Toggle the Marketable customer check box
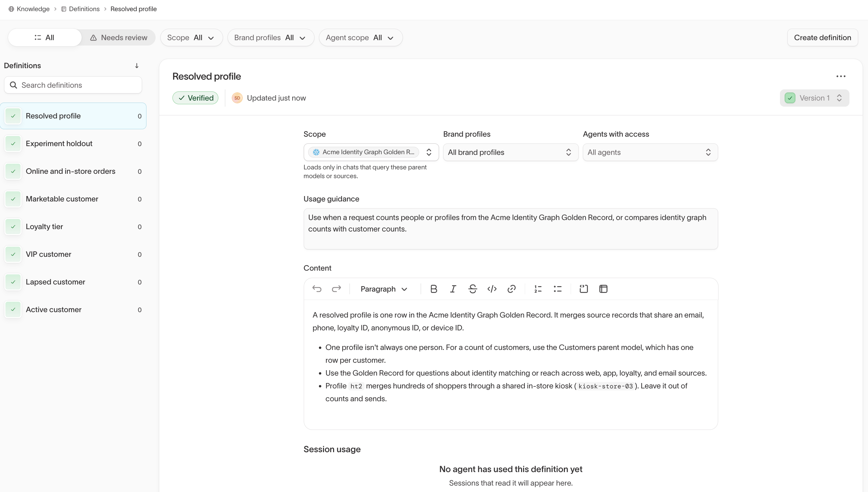This screenshot has height=492, width=868. pos(13,199)
